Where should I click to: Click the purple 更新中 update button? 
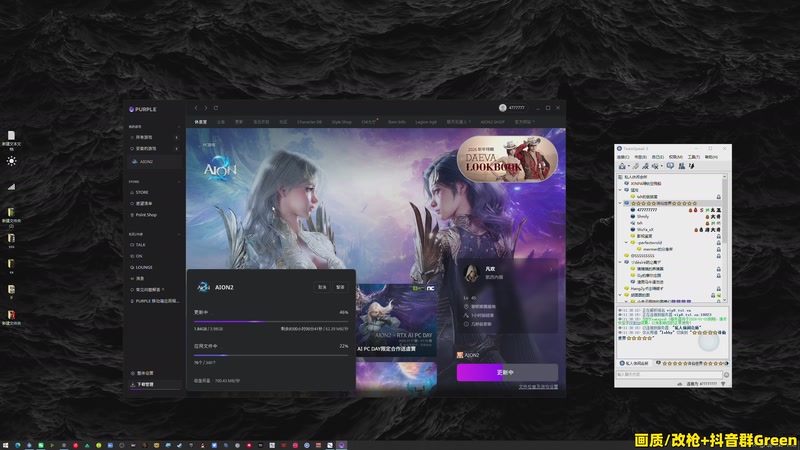[x=507, y=372]
